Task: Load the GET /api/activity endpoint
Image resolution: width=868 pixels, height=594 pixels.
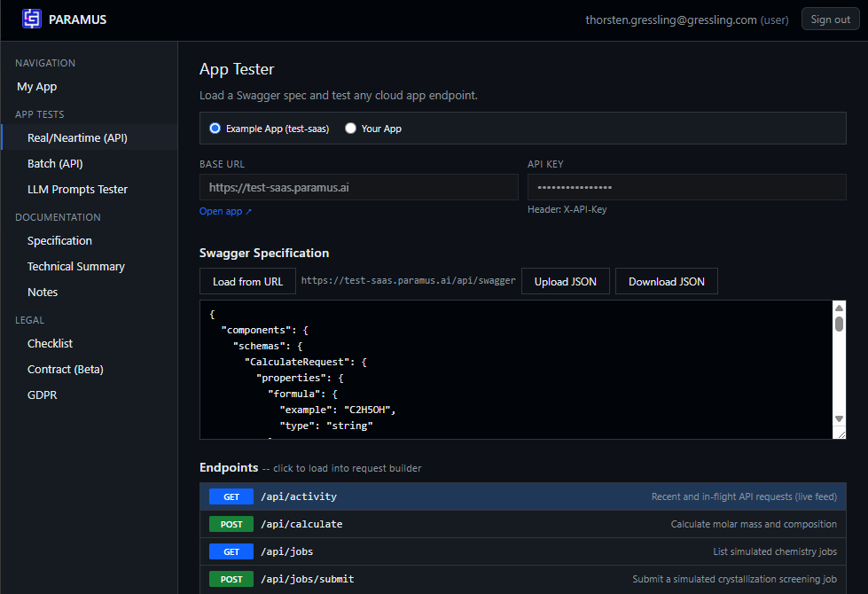Action: pyautogui.click(x=522, y=496)
